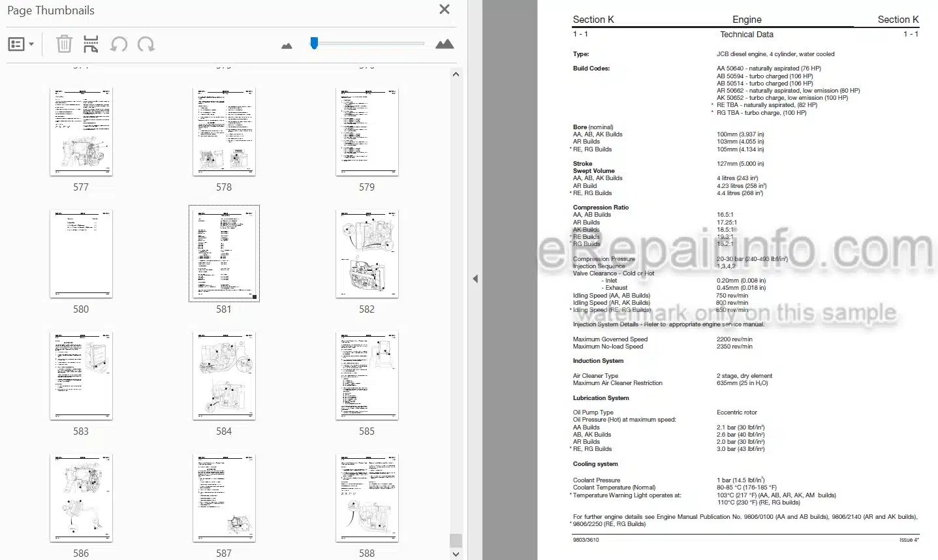This screenshot has height=560, width=938.
Task: Click the 'Maximum Governed Speed' row
Action: coord(663,339)
